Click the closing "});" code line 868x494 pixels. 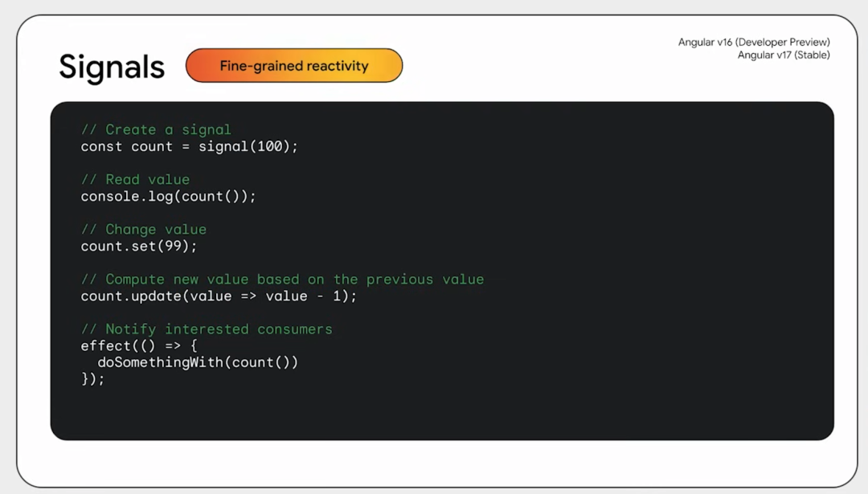93,379
